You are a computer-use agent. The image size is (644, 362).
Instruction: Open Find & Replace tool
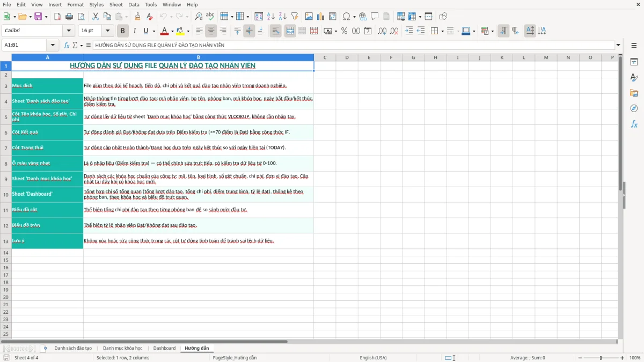click(199, 17)
